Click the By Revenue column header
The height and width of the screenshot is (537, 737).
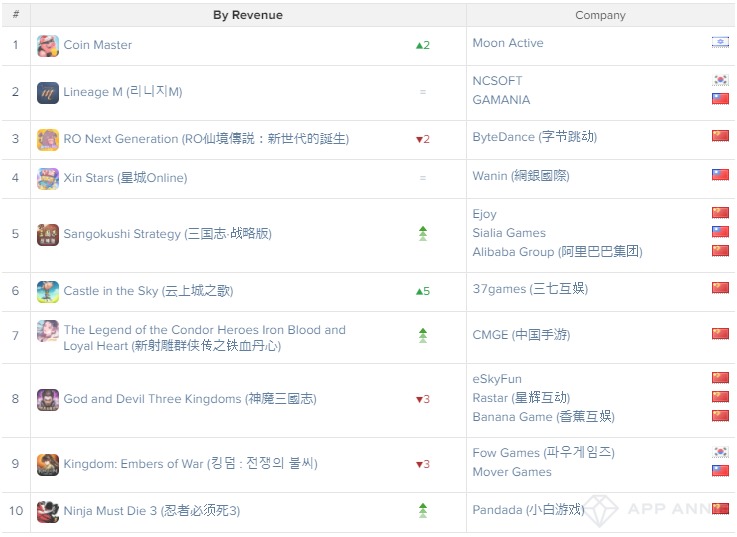click(248, 15)
